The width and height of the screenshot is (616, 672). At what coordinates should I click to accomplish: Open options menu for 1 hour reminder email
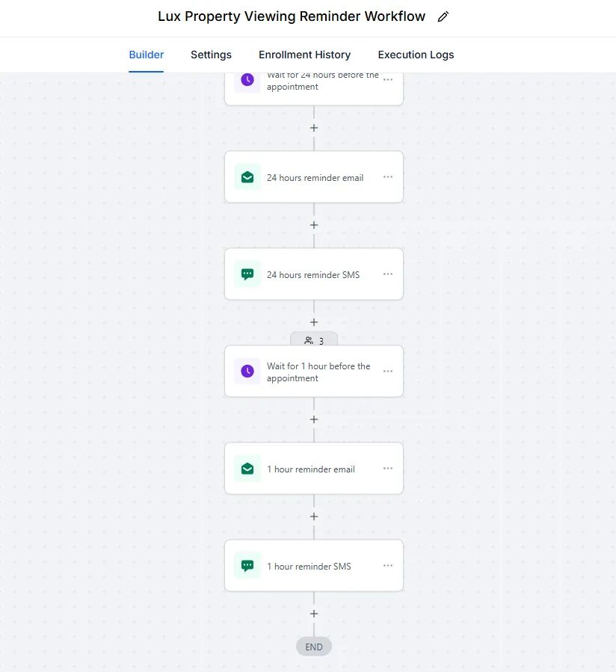388,469
